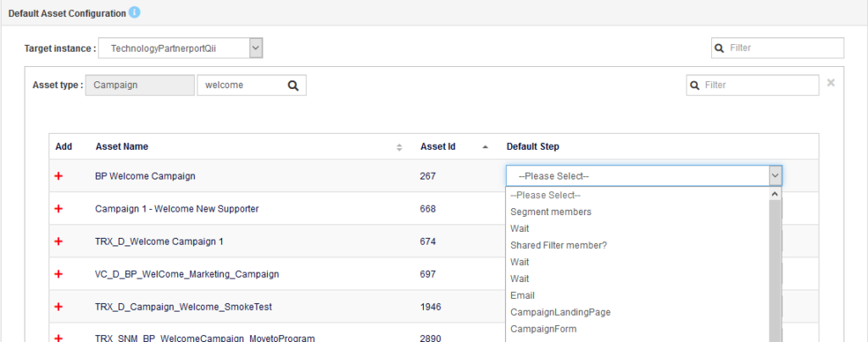The image size is (868, 342).
Task: Select 'CampaignLandingPage' in the dropdown list
Action: point(559,312)
